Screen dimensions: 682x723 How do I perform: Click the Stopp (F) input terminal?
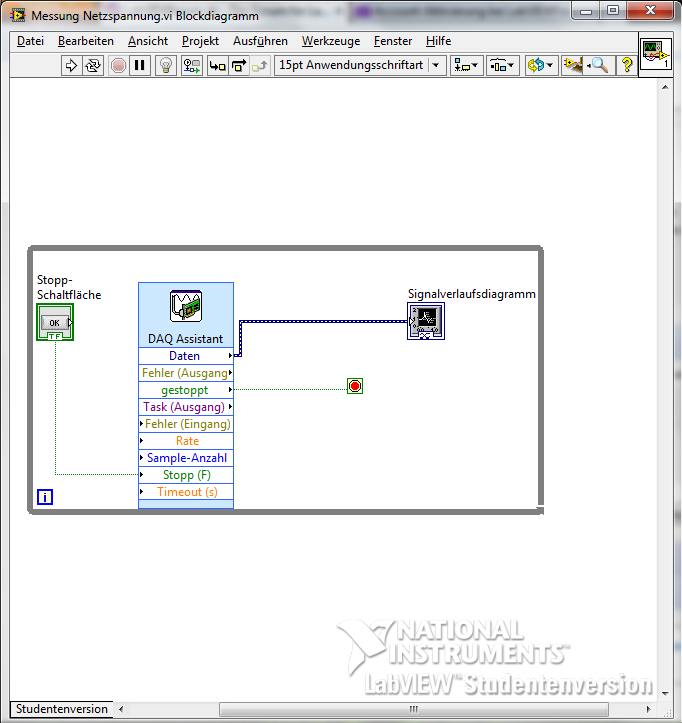(186, 475)
